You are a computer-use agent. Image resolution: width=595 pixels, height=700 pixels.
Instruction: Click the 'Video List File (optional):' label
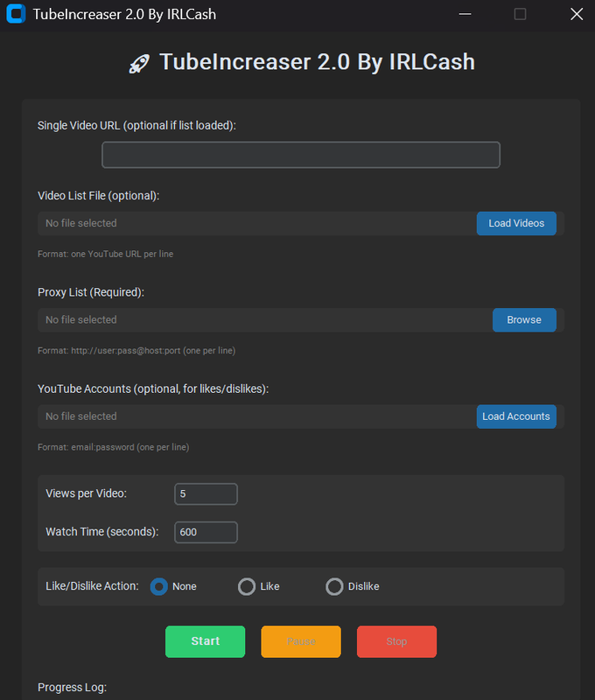coord(99,196)
